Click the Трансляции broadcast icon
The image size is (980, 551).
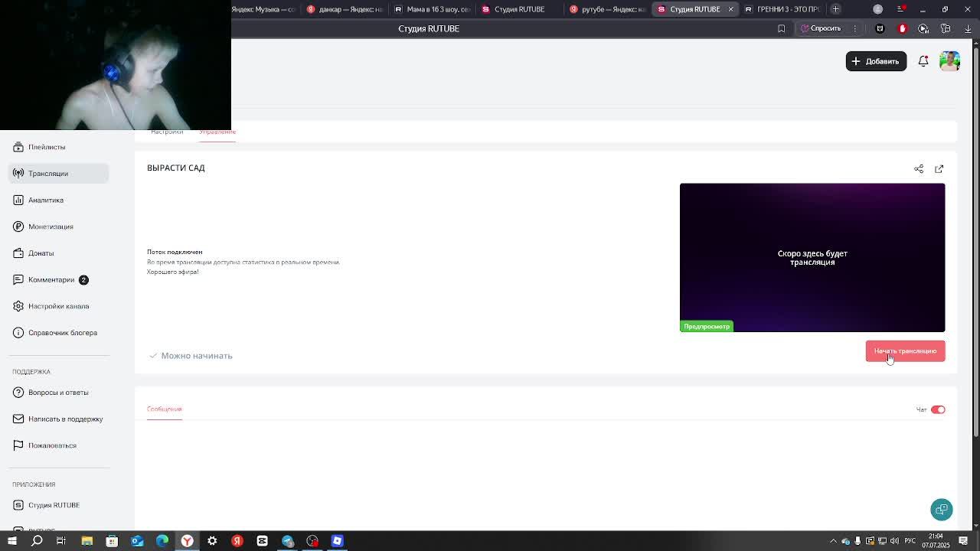click(x=18, y=174)
